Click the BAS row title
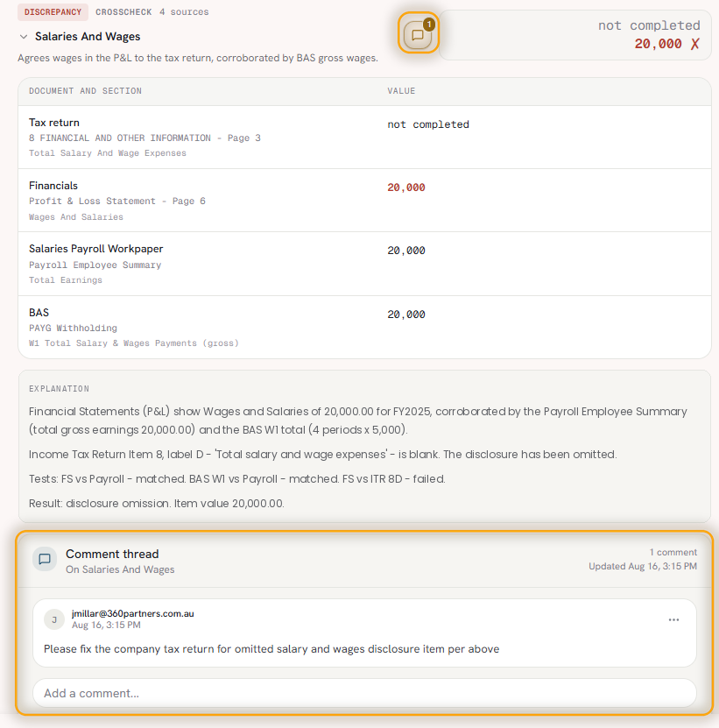719x728 pixels. (x=39, y=313)
